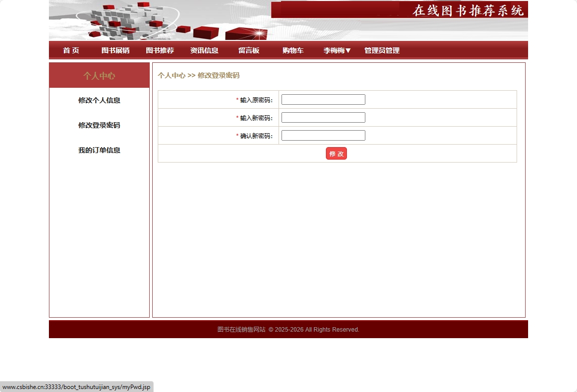Open the 资讯信息 navigation item
This screenshot has height=392, width=577.
click(x=204, y=50)
